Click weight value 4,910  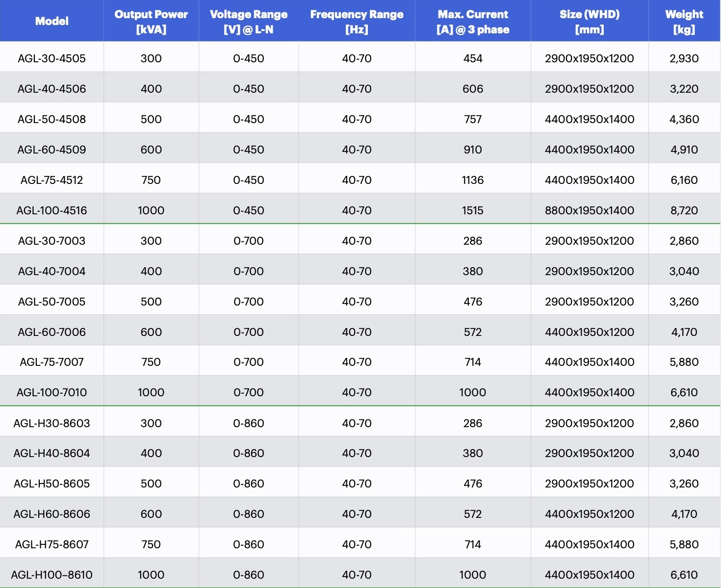[684, 150]
